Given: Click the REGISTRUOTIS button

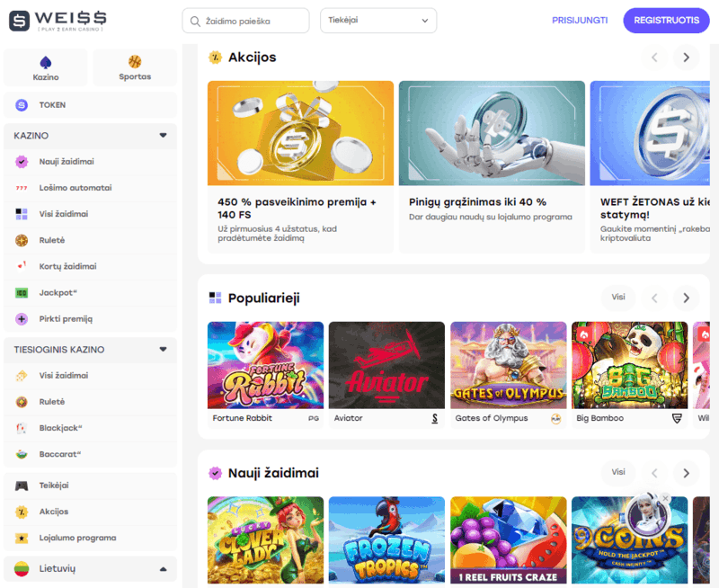Looking at the screenshot, I should (x=666, y=21).
